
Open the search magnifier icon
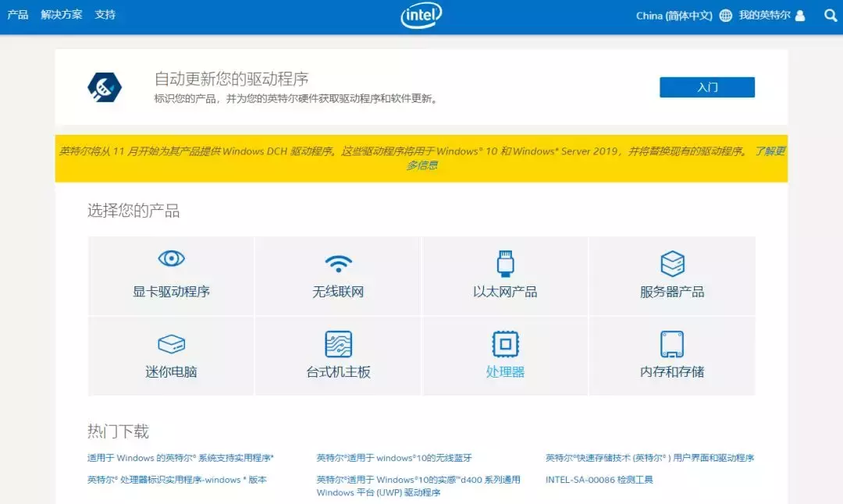click(x=831, y=16)
